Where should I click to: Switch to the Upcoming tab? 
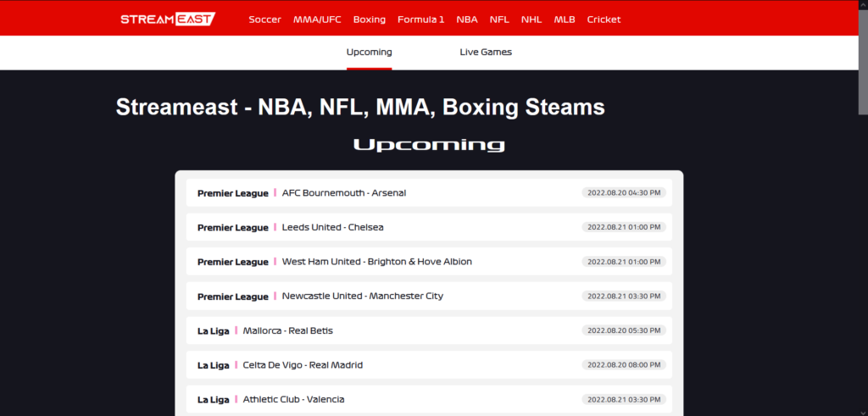click(369, 52)
